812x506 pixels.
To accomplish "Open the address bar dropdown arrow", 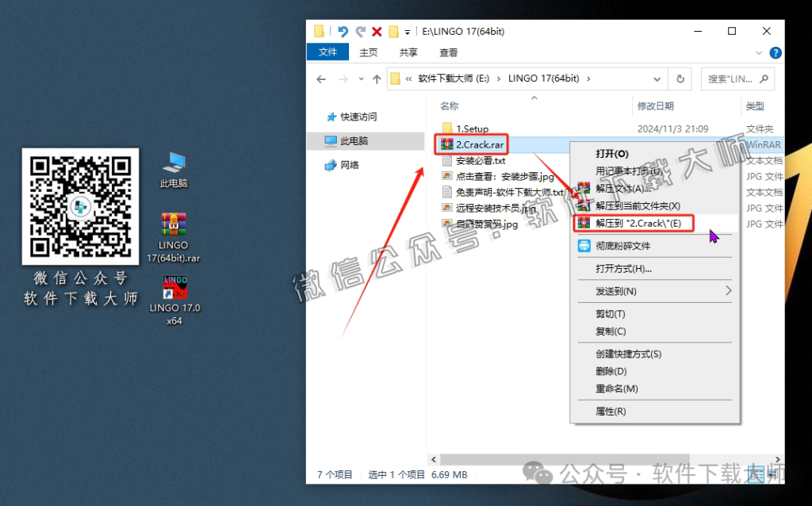I will pyautogui.click(x=656, y=79).
